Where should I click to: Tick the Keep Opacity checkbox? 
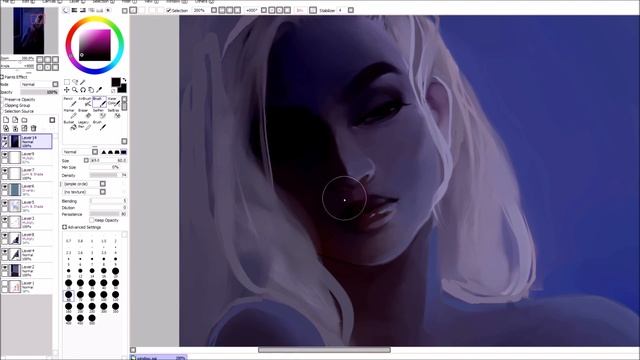pyautogui.click(x=92, y=220)
